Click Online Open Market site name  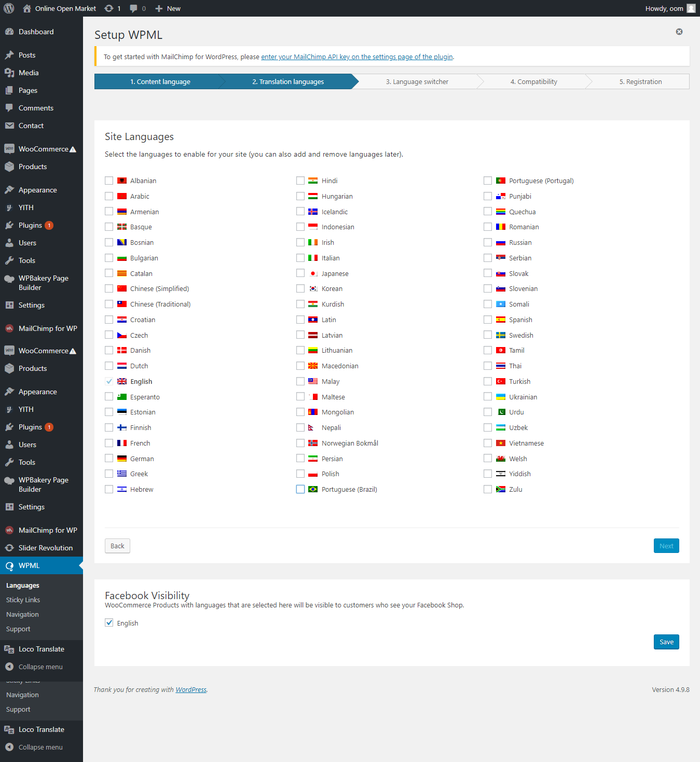(65, 8)
